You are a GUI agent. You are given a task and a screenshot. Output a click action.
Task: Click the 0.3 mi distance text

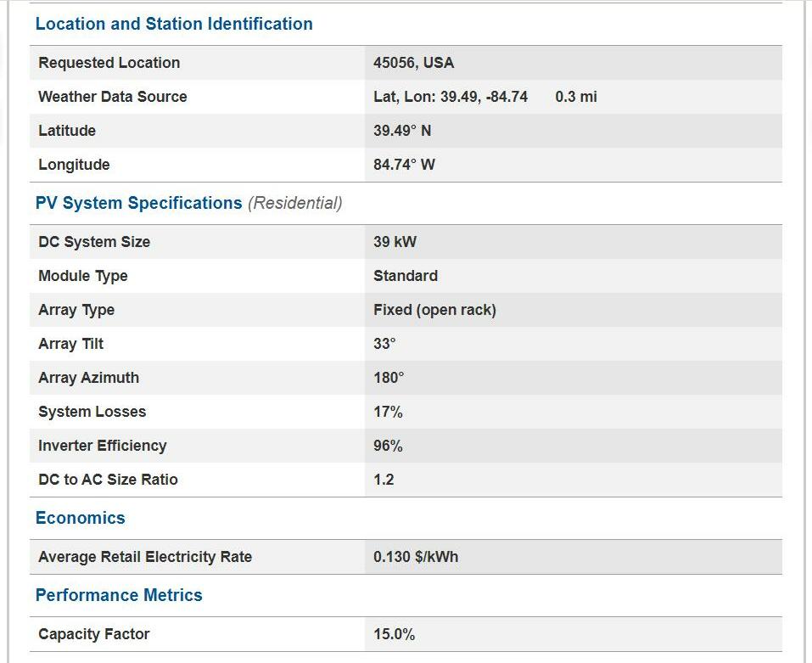pyautogui.click(x=576, y=97)
